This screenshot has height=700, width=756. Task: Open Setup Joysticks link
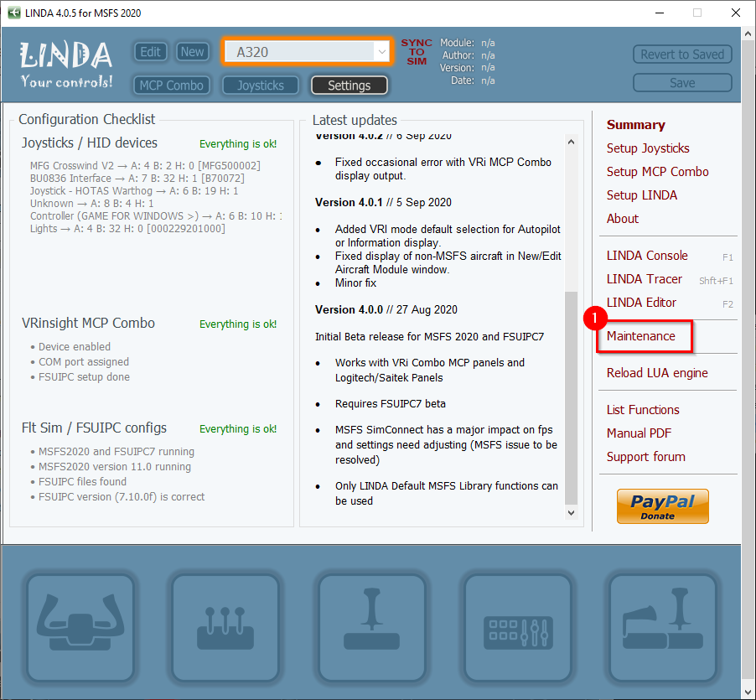click(648, 148)
